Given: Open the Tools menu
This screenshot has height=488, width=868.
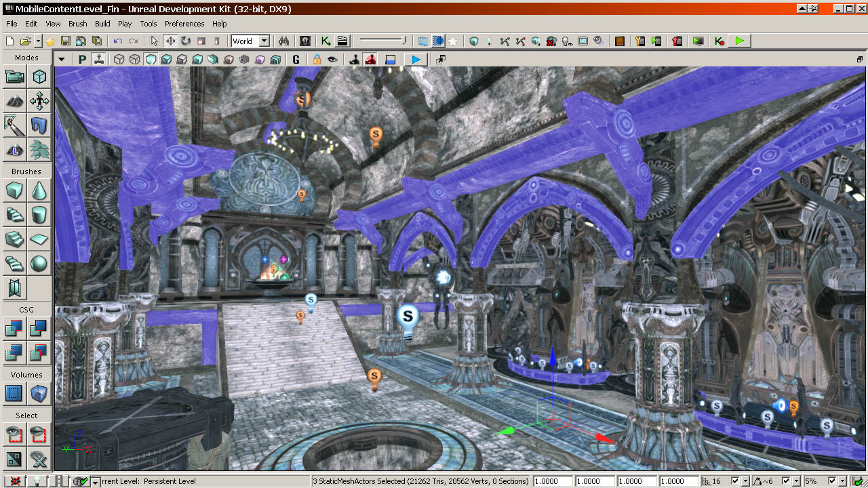Looking at the screenshot, I should point(149,24).
